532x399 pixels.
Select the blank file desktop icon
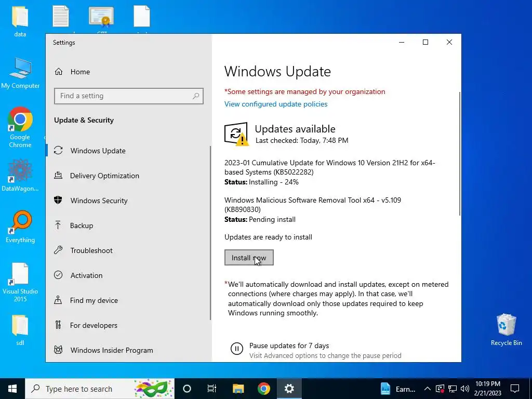tap(142, 16)
